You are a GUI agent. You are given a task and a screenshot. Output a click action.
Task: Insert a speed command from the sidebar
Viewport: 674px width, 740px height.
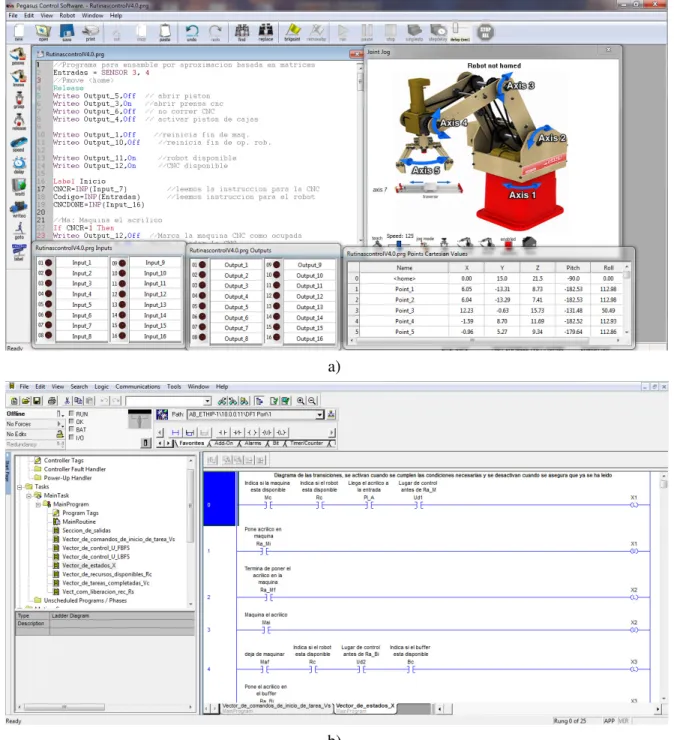pos(19,143)
